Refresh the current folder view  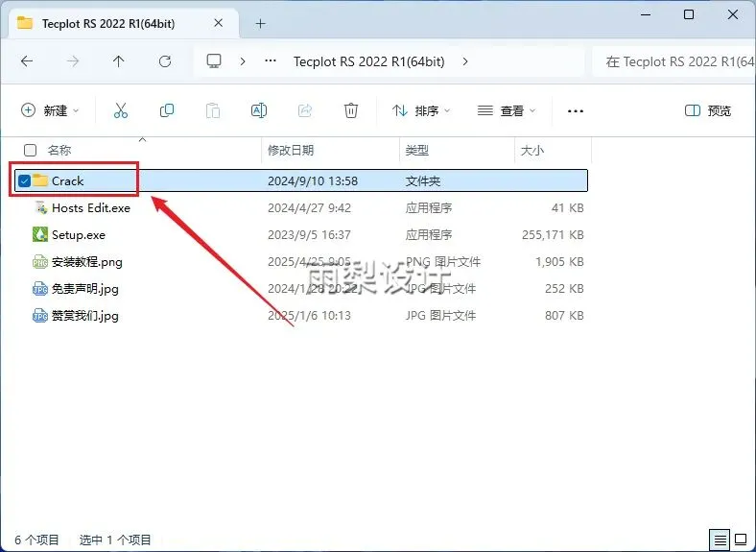165,61
